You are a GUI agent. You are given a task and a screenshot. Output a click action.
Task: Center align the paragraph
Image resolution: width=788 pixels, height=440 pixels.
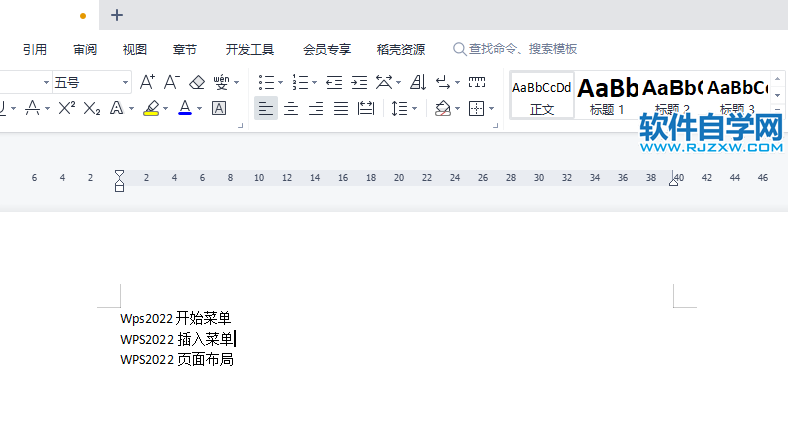point(291,108)
